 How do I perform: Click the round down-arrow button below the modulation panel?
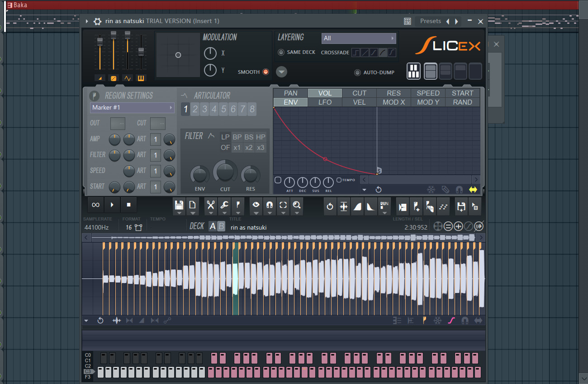point(282,72)
